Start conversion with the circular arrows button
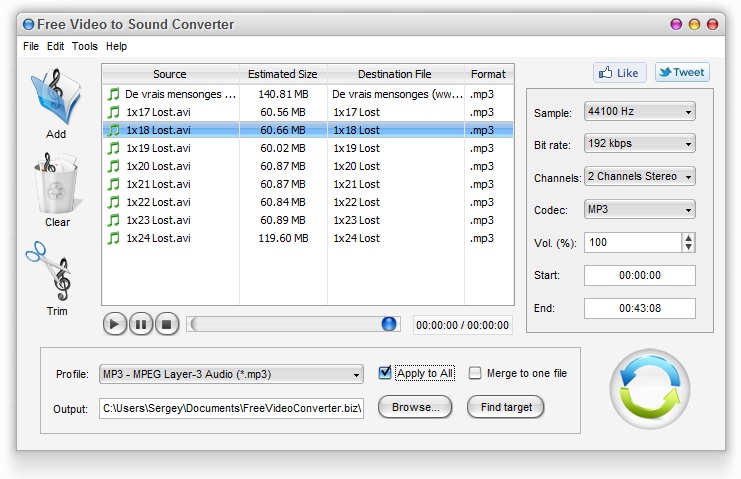 point(650,389)
